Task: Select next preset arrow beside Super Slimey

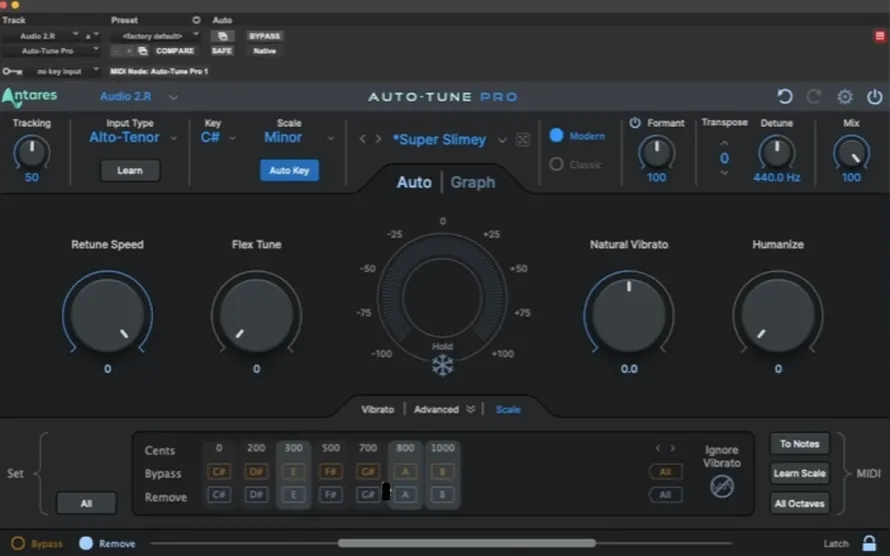Action: (378, 139)
